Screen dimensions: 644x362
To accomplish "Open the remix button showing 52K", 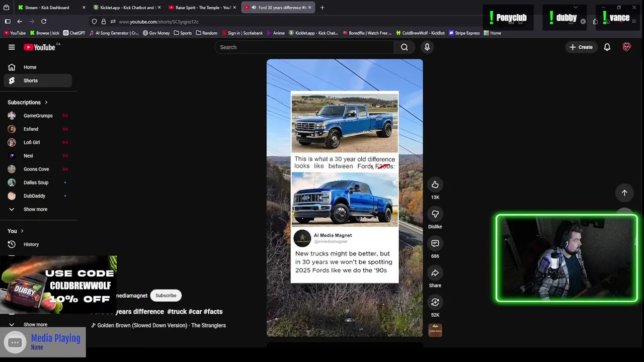I will pos(435,302).
